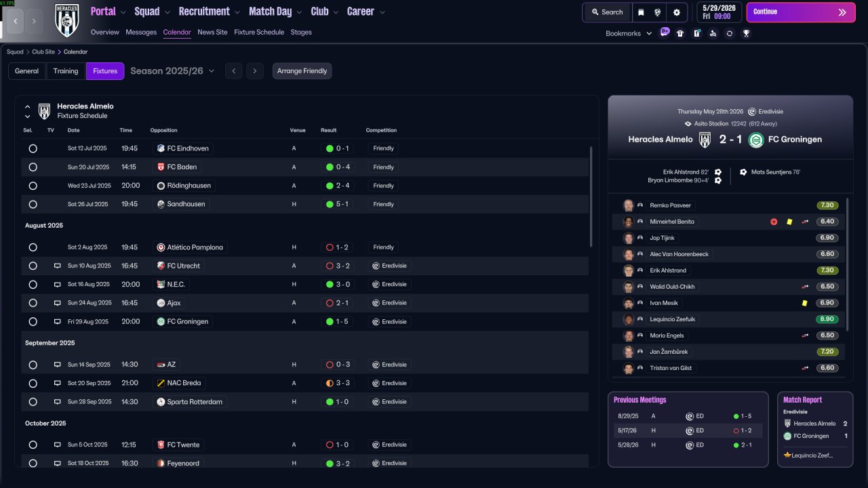Select the N.E.C. fixture radio button
The height and width of the screenshot is (488, 868).
[33, 285]
